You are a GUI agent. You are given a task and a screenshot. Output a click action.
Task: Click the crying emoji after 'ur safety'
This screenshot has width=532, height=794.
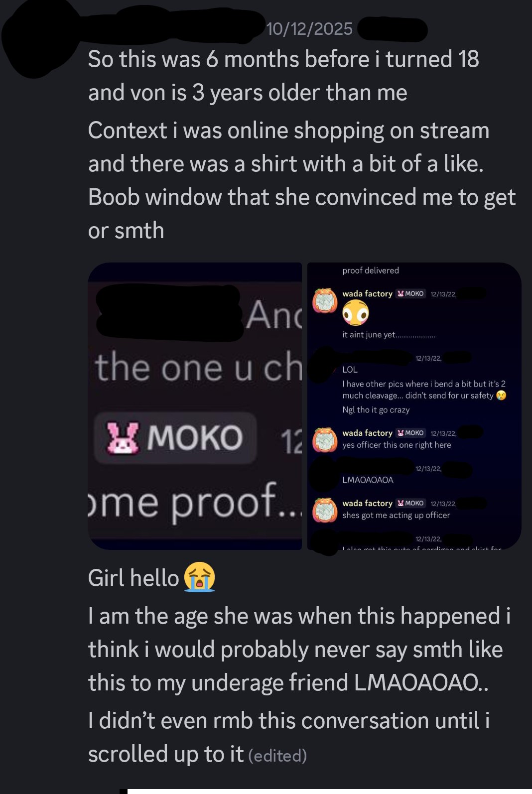501,396
